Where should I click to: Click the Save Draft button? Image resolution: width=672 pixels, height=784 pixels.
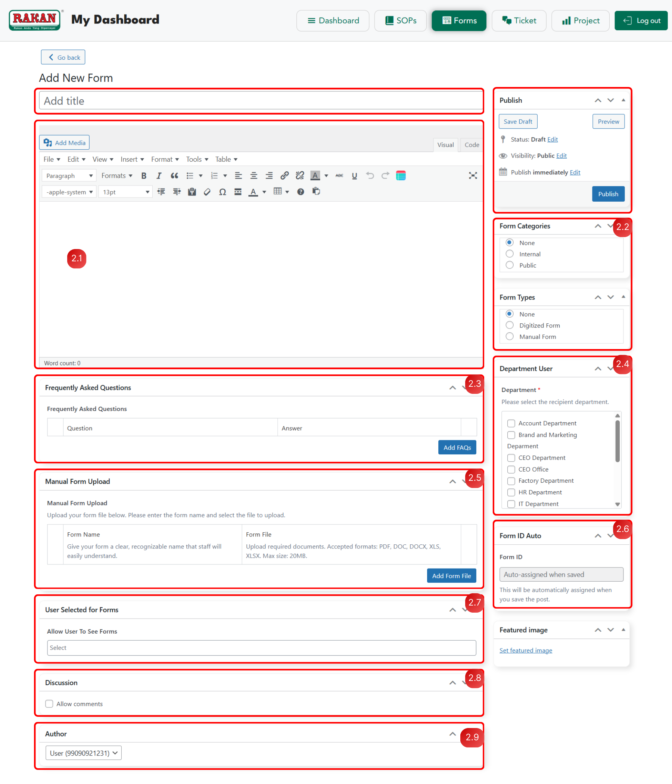point(517,121)
